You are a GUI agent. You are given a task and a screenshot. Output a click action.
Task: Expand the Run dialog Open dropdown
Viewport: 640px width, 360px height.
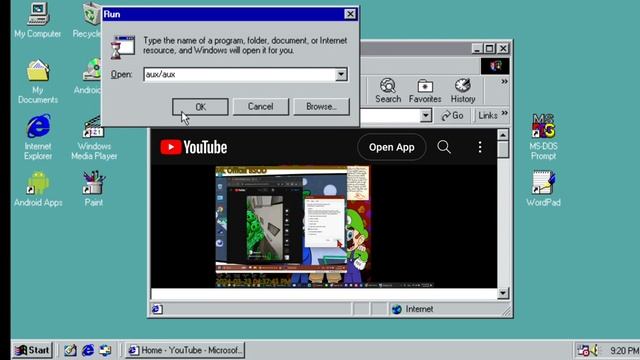click(x=341, y=74)
